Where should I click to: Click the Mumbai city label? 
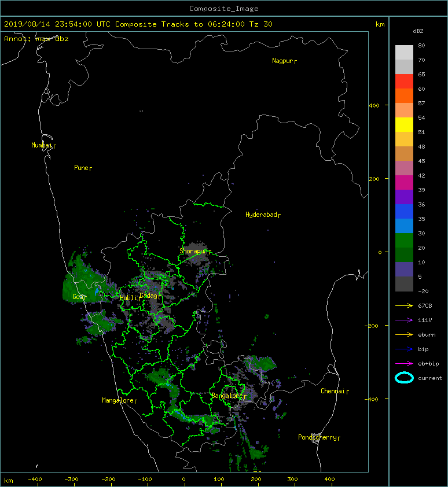pyautogui.click(x=42, y=145)
